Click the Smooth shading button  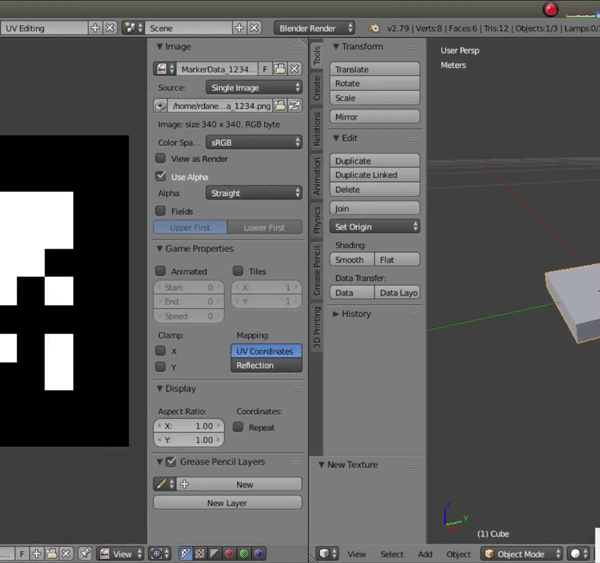point(352,259)
